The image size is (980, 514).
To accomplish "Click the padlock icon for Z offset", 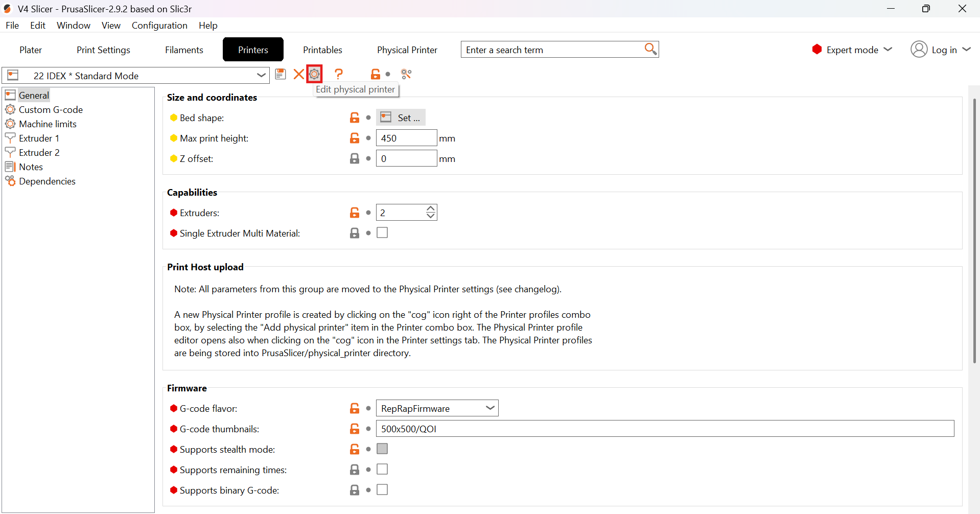I will 355,158.
